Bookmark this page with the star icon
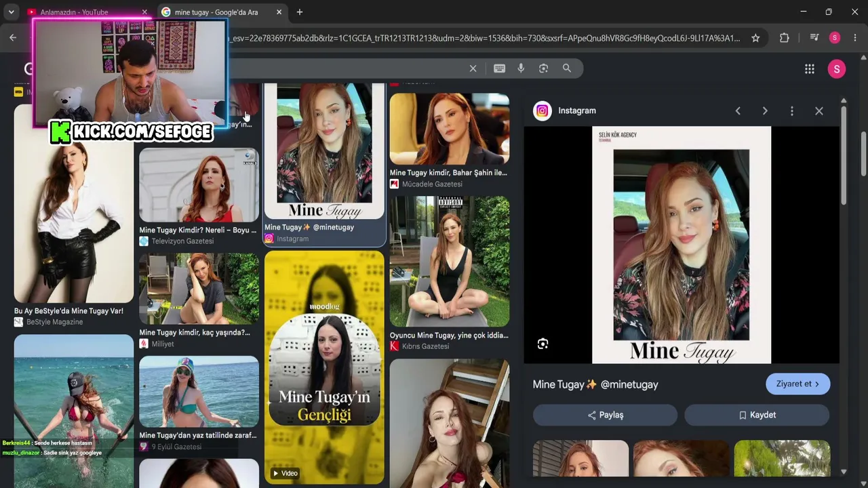868x488 pixels. click(755, 38)
